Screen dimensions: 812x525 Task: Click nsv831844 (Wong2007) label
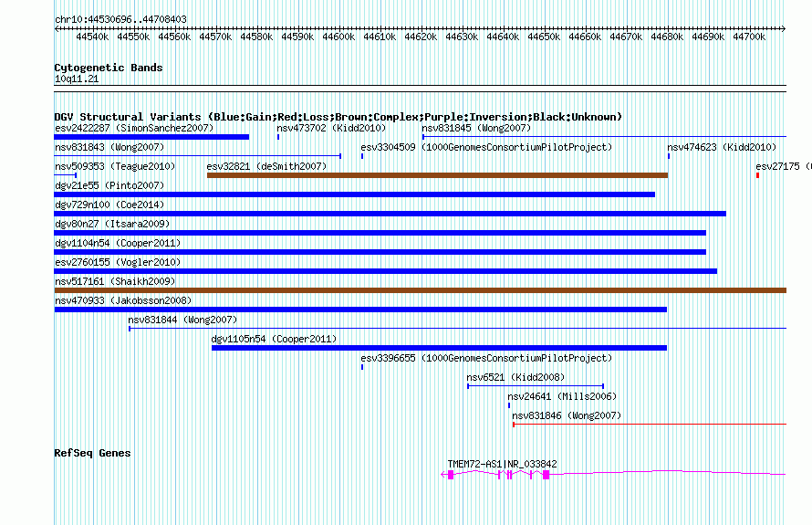pyautogui.click(x=182, y=320)
